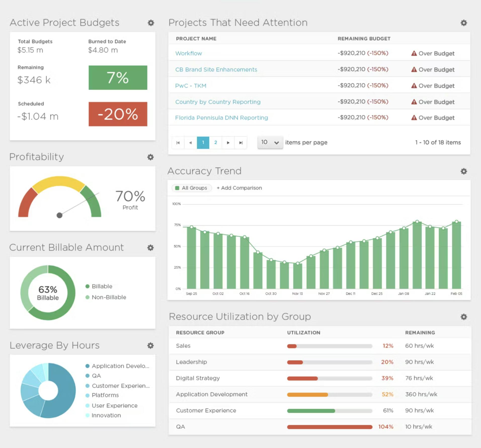This screenshot has width=481, height=448.
Task: Select page 2 in pagination
Action: (x=216, y=143)
